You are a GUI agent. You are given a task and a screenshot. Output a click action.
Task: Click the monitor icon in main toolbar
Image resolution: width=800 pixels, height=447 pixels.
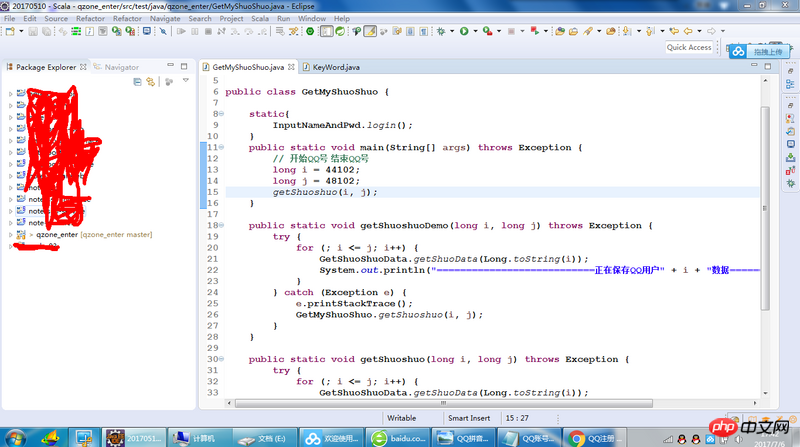(x=146, y=31)
